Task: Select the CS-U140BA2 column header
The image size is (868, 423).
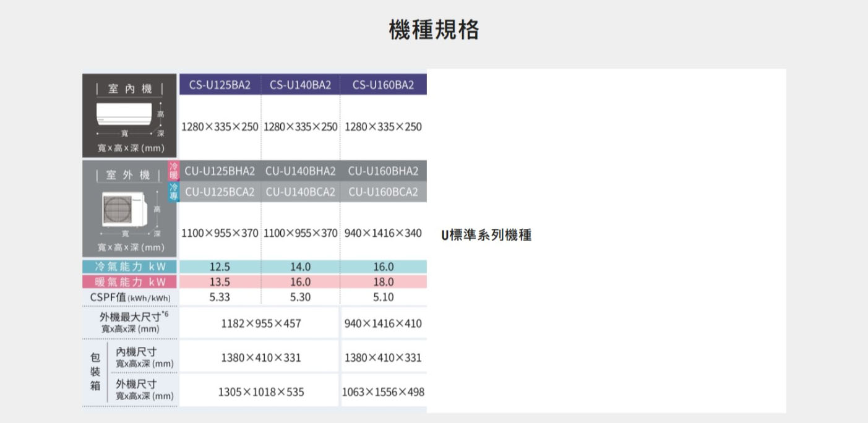Action: point(300,85)
